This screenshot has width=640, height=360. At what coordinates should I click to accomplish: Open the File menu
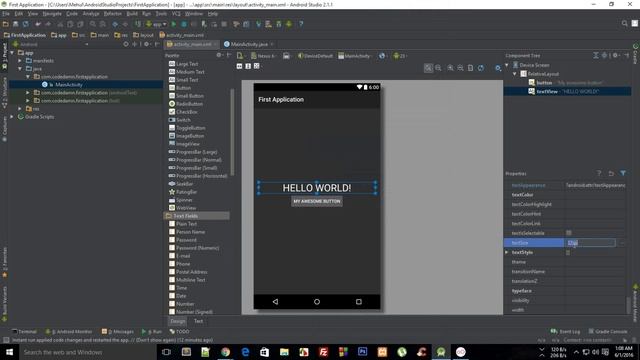click(6, 14)
